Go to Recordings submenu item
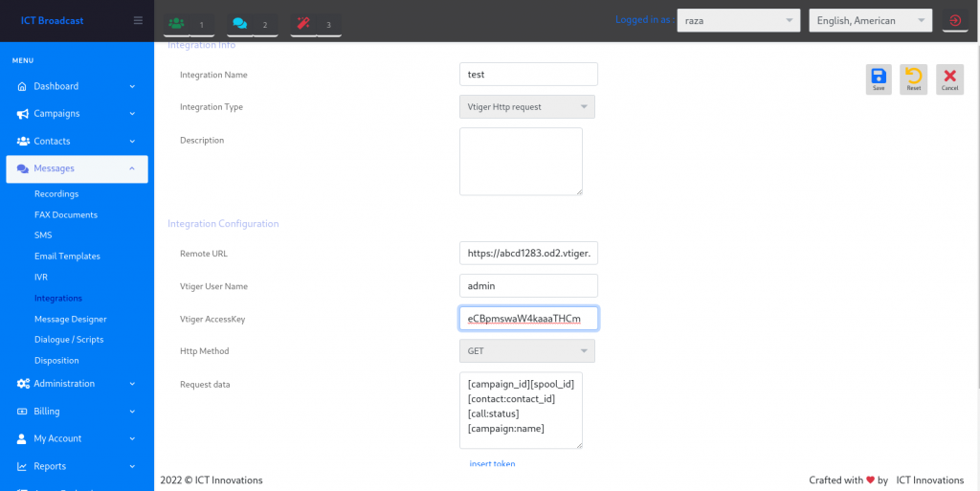Image resolution: width=980 pixels, height=491 pixels. pyautogui.click(x=56, y=194)
